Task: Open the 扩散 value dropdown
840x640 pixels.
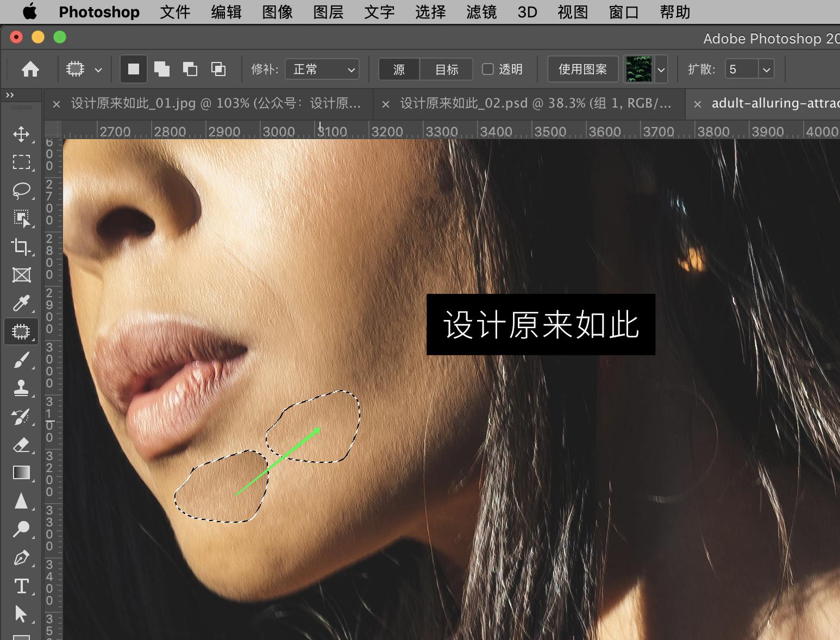Action: point(766,69)
